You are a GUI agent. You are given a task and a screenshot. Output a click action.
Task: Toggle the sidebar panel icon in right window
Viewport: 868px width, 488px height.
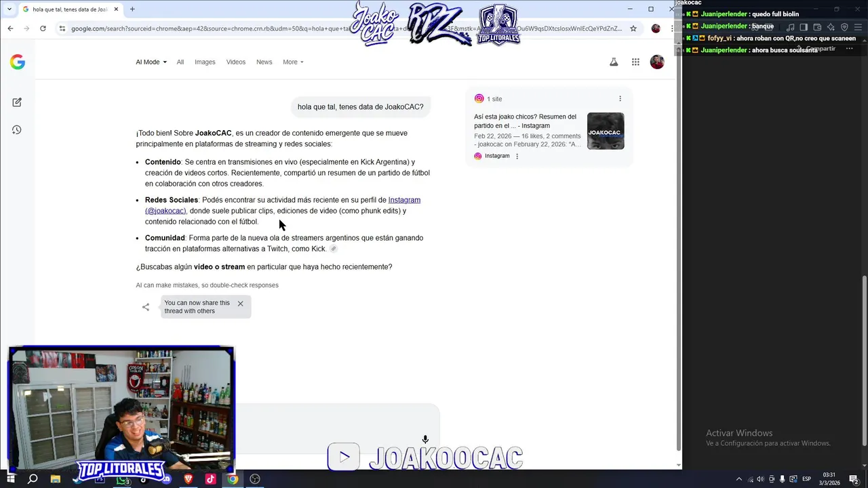click(x=804, y=27)
